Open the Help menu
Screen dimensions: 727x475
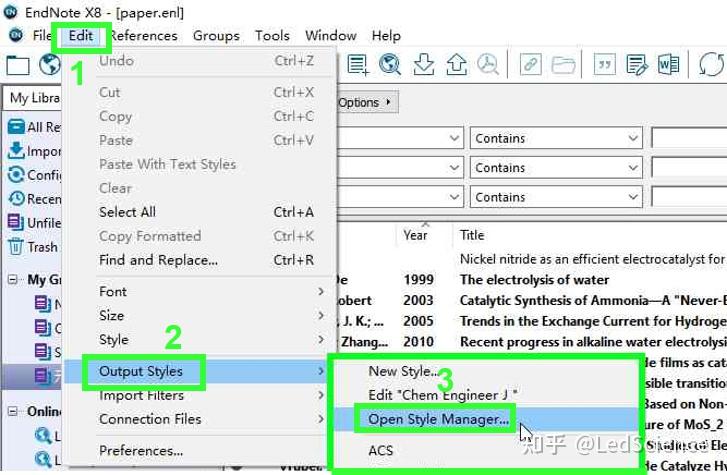click(x=386, y=36)
